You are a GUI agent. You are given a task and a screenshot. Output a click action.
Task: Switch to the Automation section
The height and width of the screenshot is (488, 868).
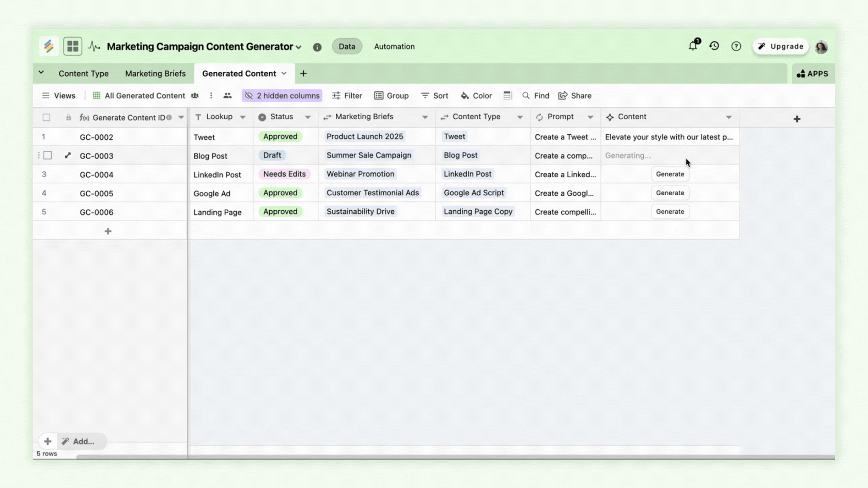tap(394, 46)
